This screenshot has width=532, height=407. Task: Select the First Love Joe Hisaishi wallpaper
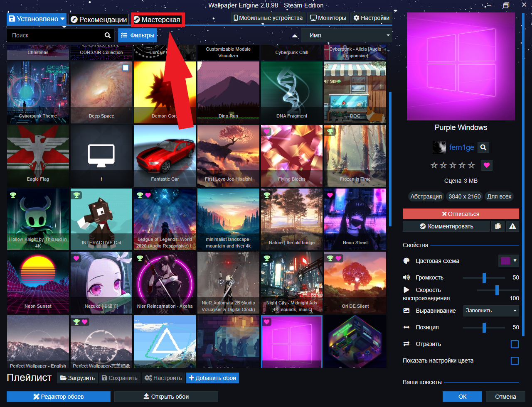pyautogui.click(x=228, y=156)
